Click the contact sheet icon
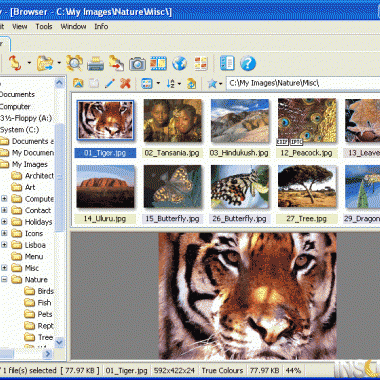 coord(201,63)
